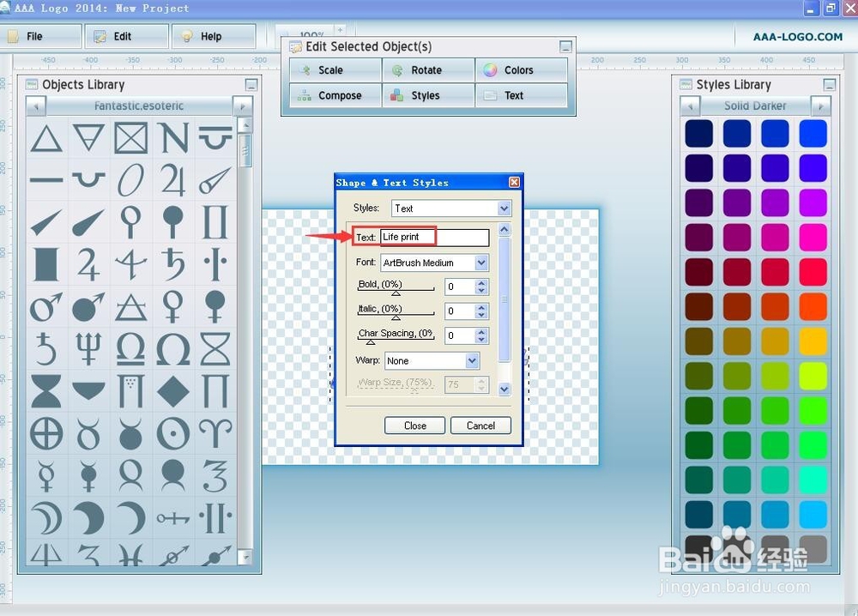Apply the dark navy style swatch

tap(698, 134)
